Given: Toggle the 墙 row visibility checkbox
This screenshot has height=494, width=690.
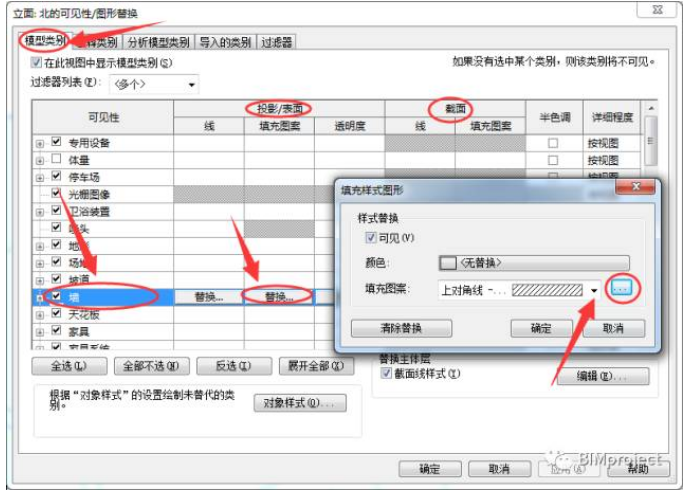Looking at the screenshot, I should tap(56, 296).
